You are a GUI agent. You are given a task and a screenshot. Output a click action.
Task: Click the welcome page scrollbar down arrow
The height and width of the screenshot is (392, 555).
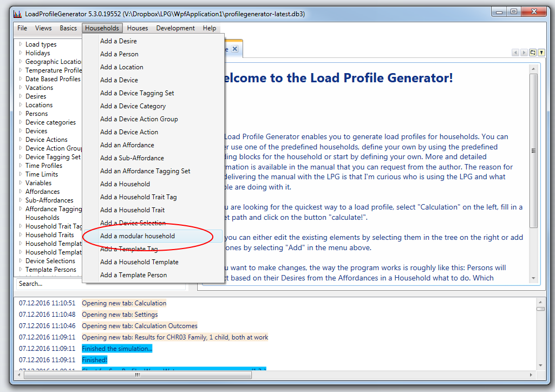point(533,278)
